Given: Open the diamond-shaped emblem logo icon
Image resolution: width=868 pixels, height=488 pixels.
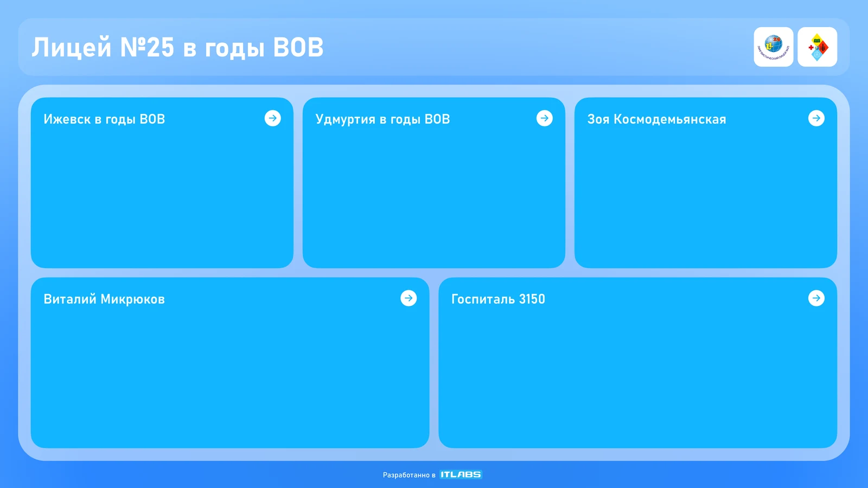Looking at the screenshot, I should coord(818,47).
